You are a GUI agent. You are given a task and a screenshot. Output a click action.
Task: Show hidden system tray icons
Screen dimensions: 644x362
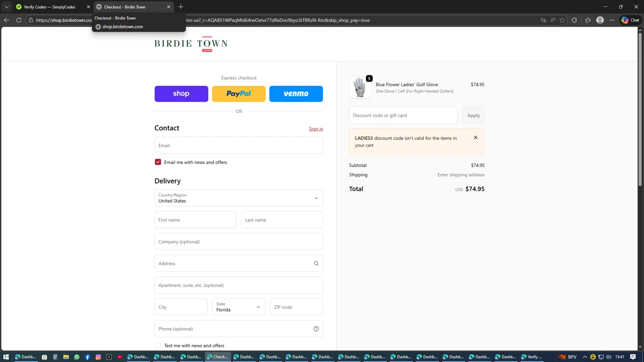click(585, 357)
